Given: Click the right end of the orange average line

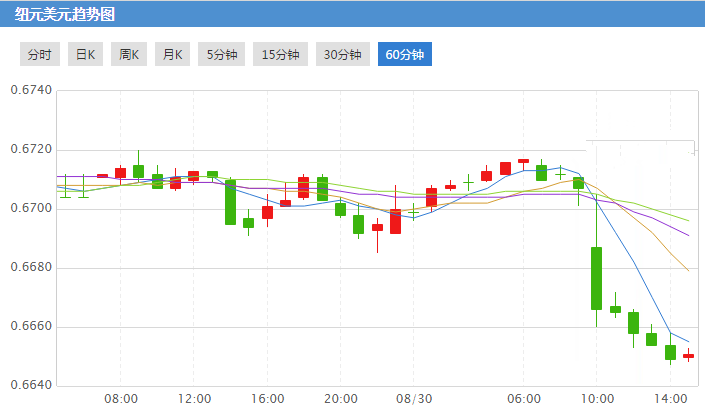Looking at the screenshot, I should tap(688, 270).
